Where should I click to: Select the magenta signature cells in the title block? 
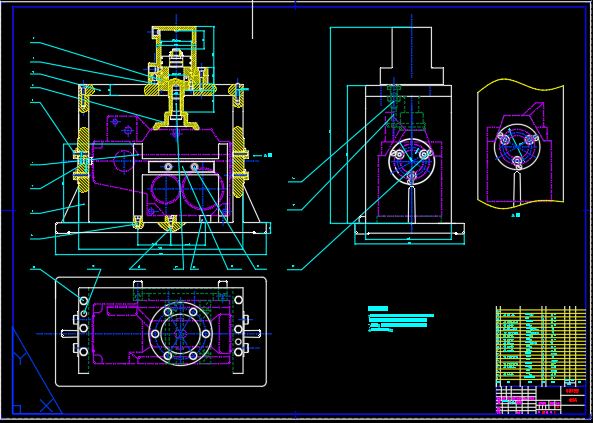pos(515,406)
